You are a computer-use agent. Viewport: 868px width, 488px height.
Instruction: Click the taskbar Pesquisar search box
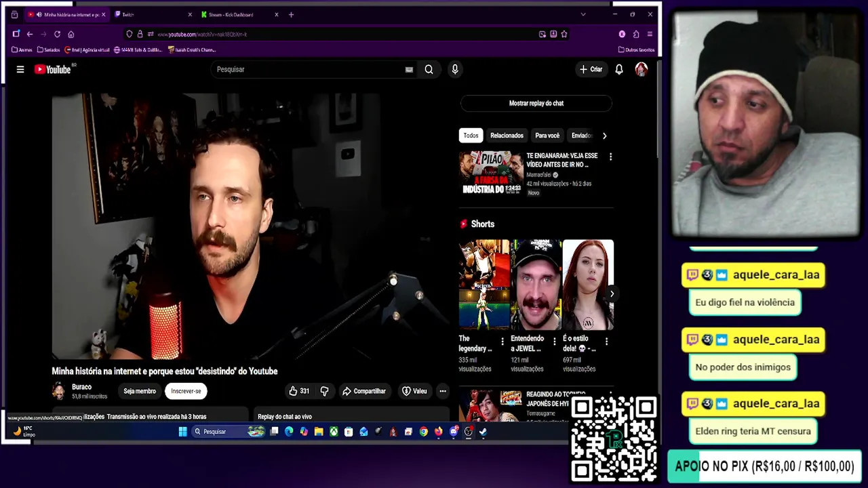tap(228, 432)
